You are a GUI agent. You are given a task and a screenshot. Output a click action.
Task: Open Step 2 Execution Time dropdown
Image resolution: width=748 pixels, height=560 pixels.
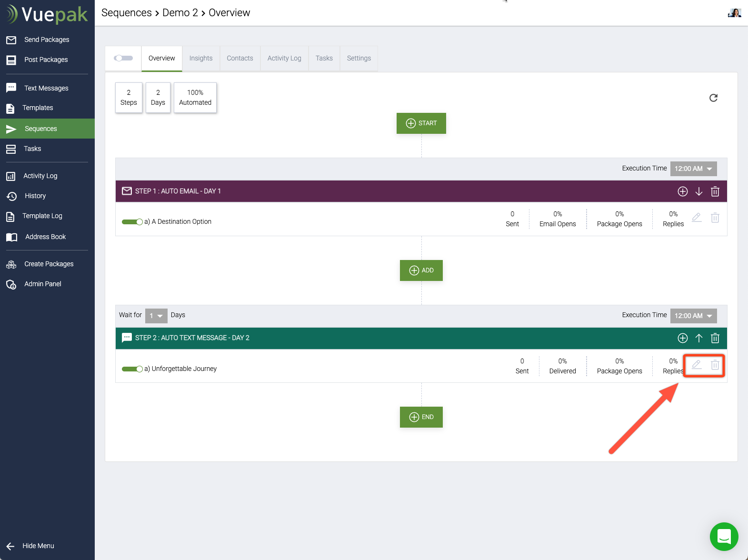693,316
